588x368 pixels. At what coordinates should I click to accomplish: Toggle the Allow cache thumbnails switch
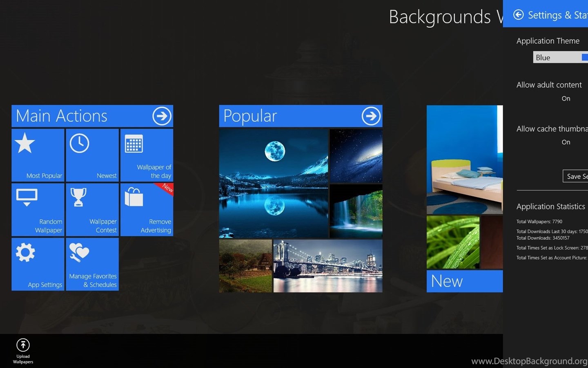[x=566, y=142]
